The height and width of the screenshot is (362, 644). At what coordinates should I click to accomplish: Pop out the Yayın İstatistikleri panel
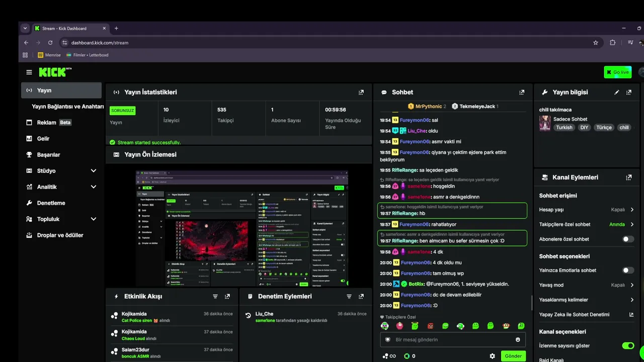click(x=361, y=93)
